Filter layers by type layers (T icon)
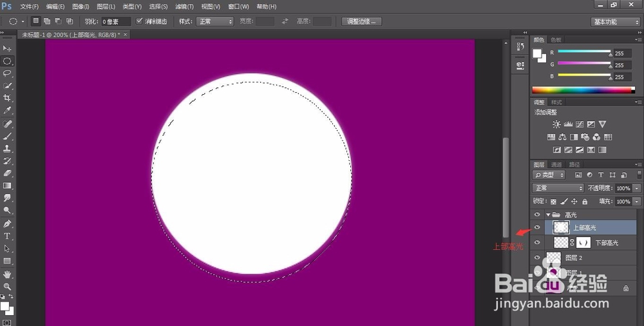644x326 pixels. pyautogui.click(x=601, y=175)
